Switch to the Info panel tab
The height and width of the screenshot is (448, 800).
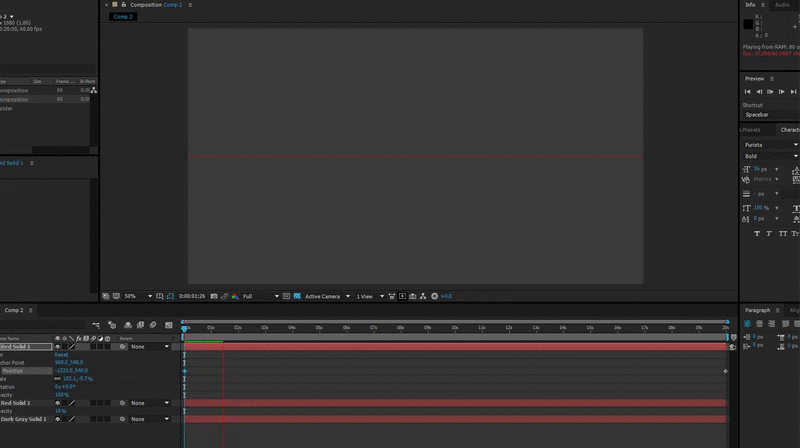tap(750, 5)
